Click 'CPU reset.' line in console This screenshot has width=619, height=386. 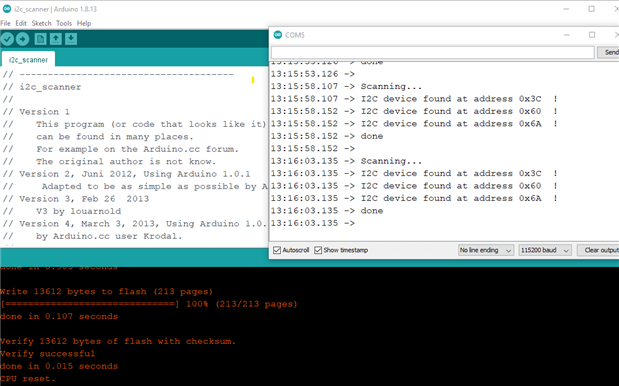[28, 379]
